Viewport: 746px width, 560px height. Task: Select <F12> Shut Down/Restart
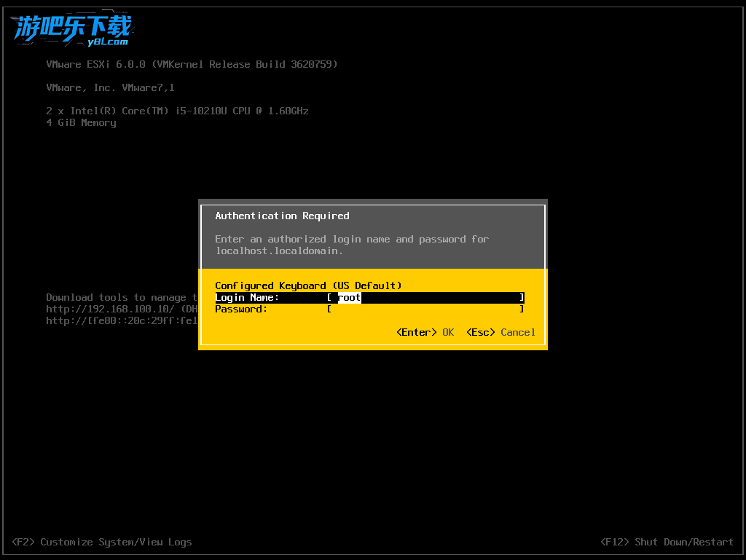(667, 542)
